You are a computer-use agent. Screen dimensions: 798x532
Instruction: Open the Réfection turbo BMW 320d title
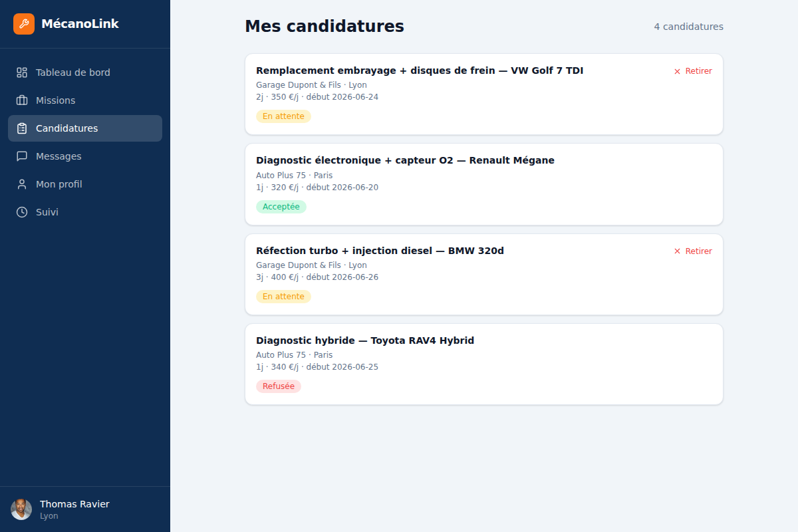pos(380,251)
